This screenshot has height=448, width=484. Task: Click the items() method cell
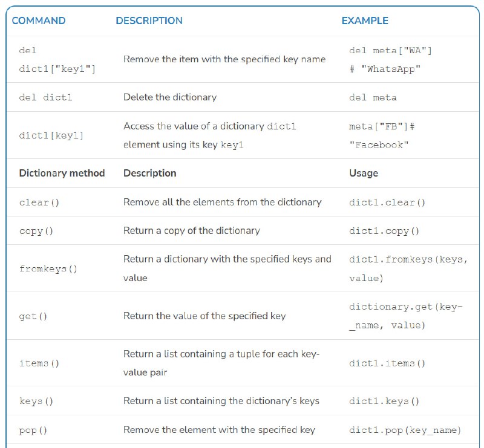(39, 363)
